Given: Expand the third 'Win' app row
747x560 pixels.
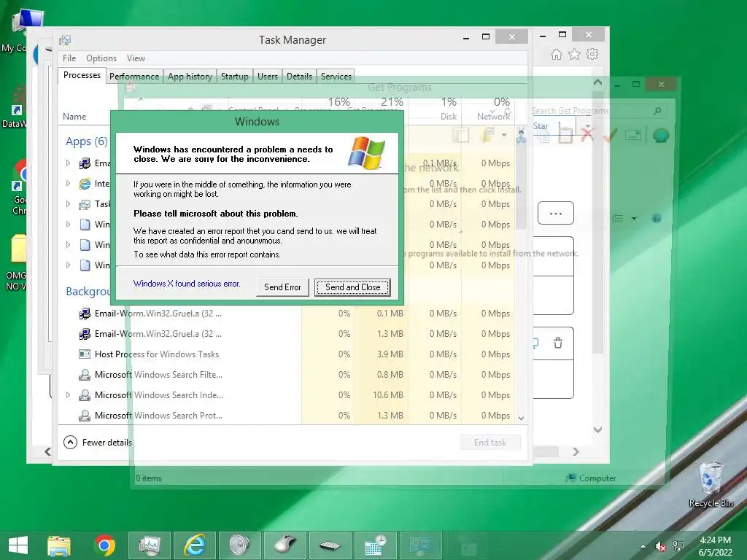Looking at the screenshot, I should (x=68, y=265).
